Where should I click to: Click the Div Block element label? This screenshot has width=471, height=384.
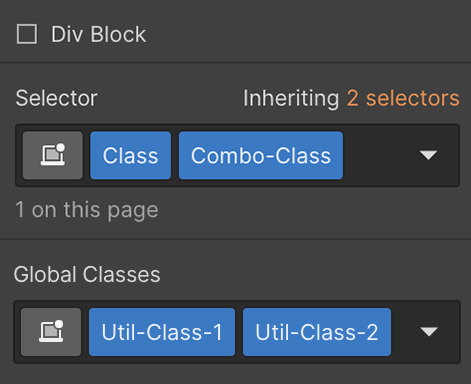[x=98, y=34]
